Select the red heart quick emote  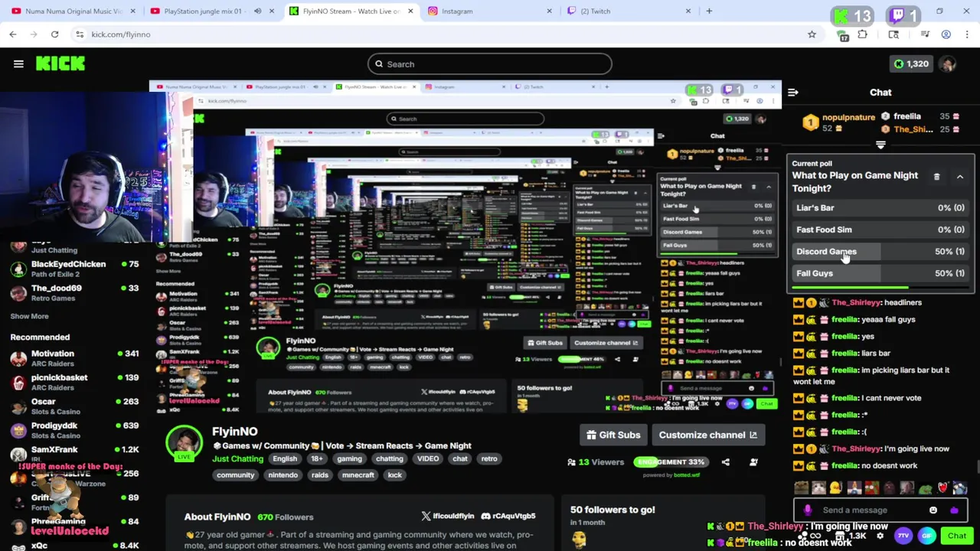coord(942,488)
